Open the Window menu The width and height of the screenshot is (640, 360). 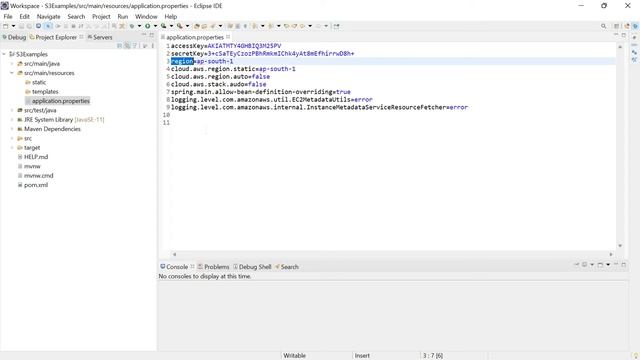pyautogui.click(x=146, y=16)
